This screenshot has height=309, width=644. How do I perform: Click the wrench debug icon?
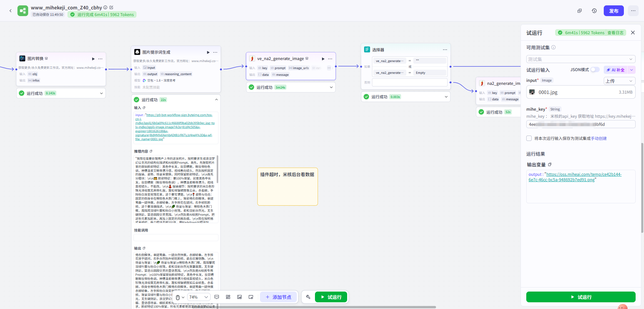(308, 297)
